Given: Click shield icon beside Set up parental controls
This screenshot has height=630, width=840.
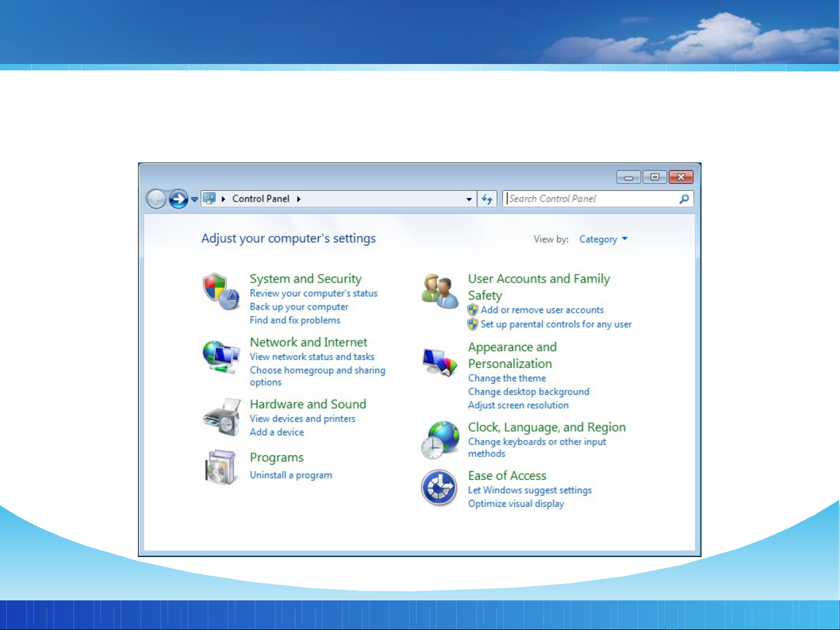Looking at the screenshot, I should click(x=473, y=324).
